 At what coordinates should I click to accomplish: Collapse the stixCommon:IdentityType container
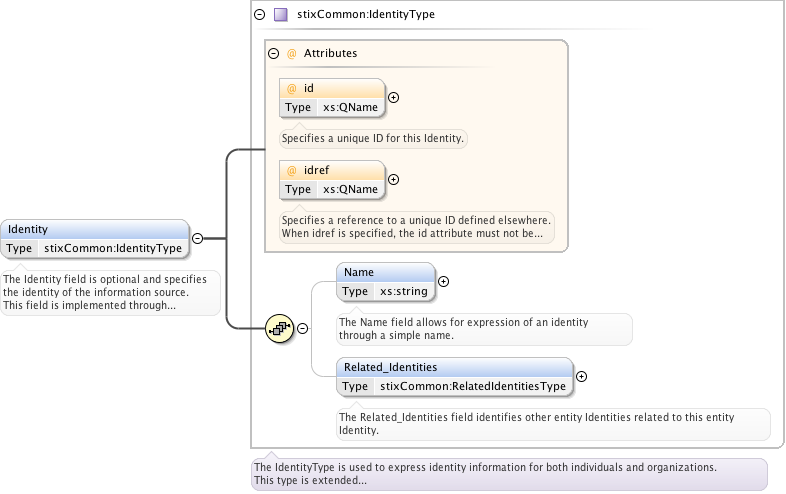260,15
